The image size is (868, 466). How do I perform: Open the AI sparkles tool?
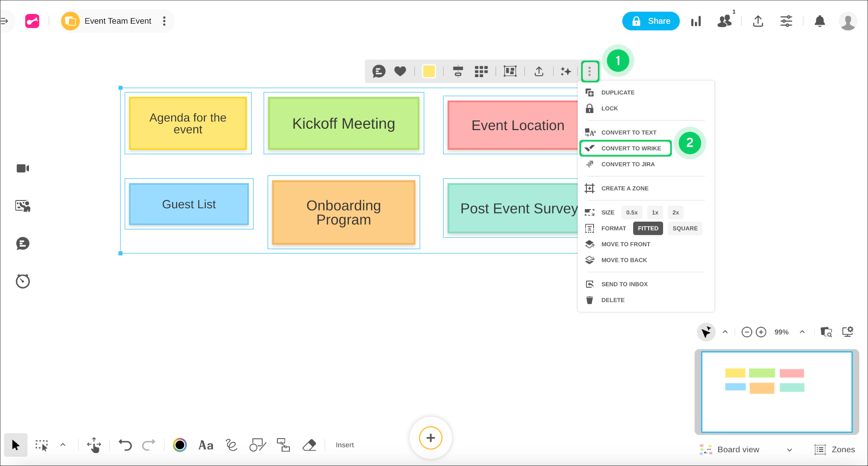pyautogui.click(x=565, y=71)
